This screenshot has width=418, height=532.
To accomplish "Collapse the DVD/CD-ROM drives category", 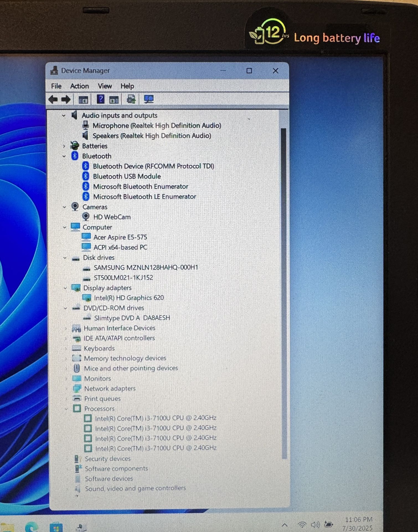I will click(x=65, y=308).
